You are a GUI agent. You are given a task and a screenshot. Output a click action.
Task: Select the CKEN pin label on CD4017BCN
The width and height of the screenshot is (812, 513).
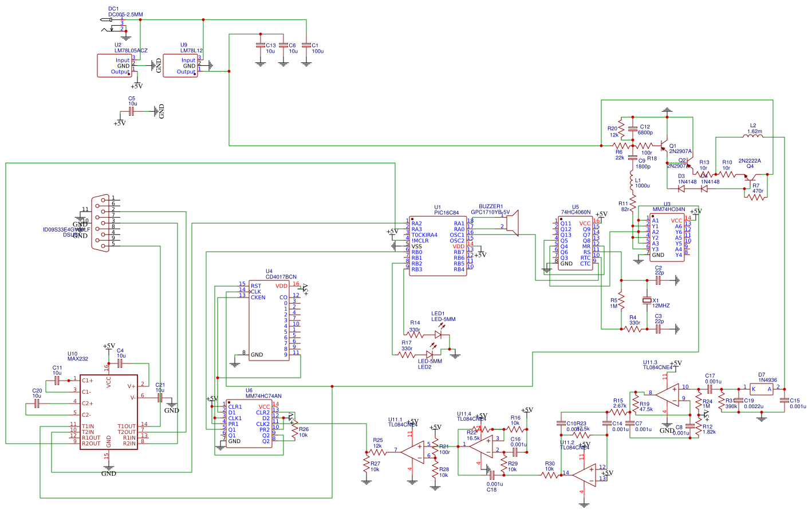pos(258,297)
